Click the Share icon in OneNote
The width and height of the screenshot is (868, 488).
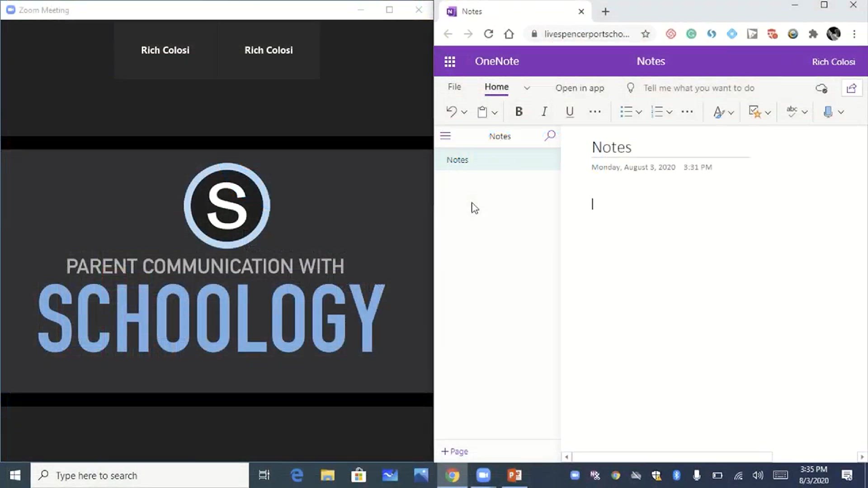pyautogui.click(x=852, y=88)
